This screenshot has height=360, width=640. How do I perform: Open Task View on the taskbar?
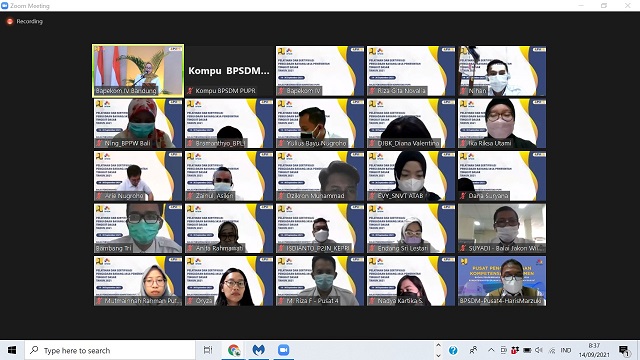(x=208, y=350)
